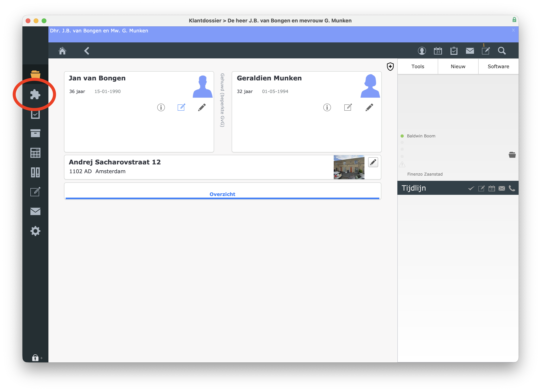Edit the Andrej Sacharovstraat 12 address

[373, 162]
